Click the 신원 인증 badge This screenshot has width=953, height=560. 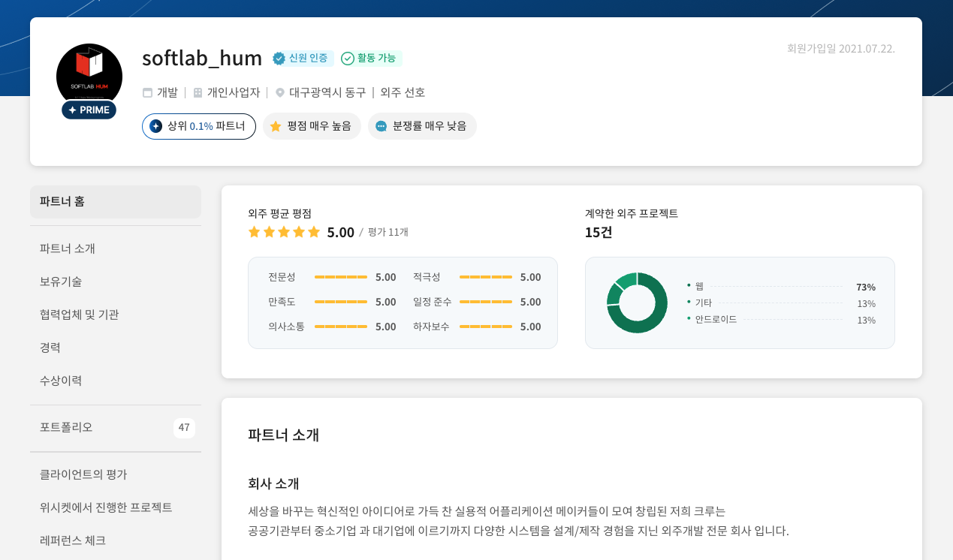(303, 58)
